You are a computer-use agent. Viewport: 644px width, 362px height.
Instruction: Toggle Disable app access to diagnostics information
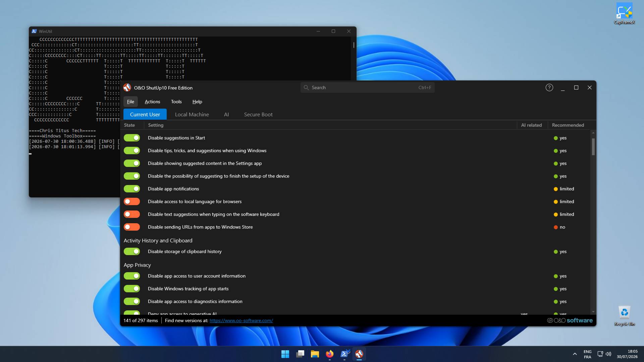[132, 301]
